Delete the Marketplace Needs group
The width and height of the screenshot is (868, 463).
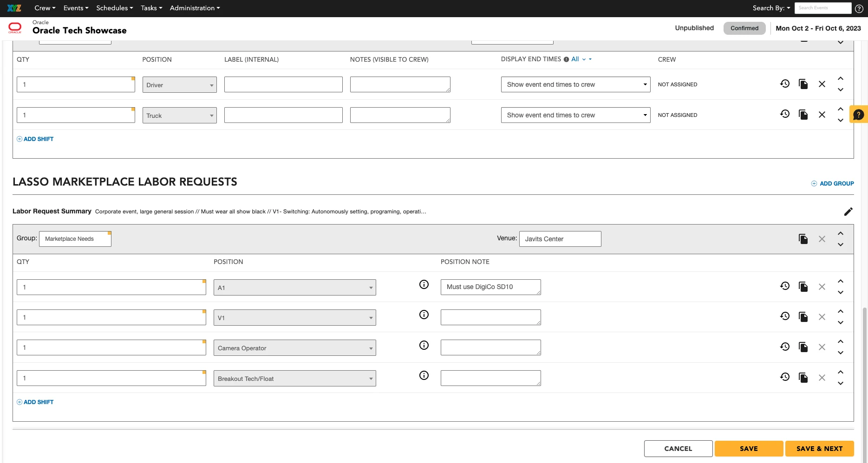[822, 239]
